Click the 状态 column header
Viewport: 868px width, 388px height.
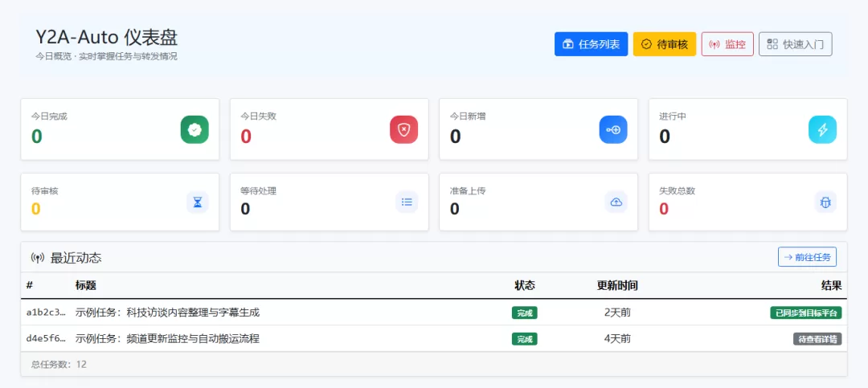point(525,286)
